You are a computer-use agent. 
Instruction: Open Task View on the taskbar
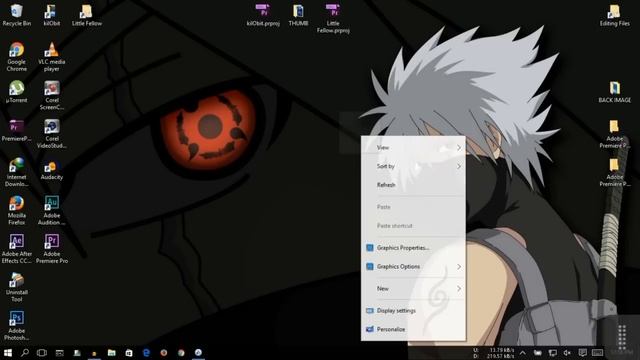tap(42, 353)
